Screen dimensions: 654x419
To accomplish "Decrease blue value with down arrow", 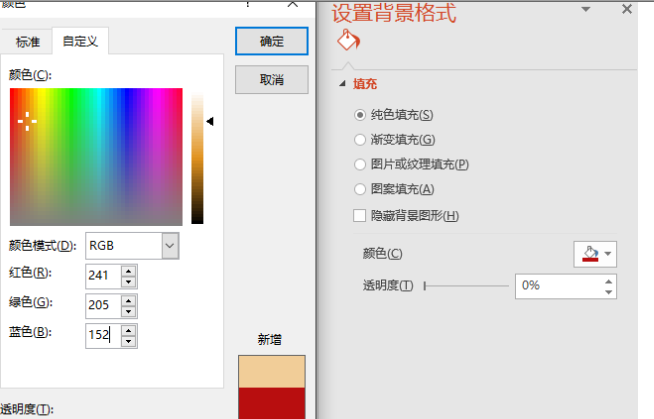I will (x=129, y=341).
